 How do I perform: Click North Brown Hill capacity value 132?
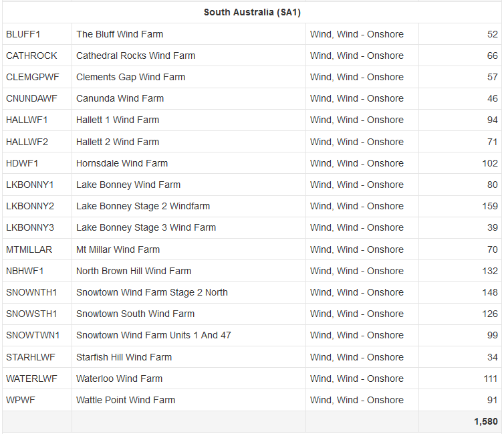tap(490, 271)
